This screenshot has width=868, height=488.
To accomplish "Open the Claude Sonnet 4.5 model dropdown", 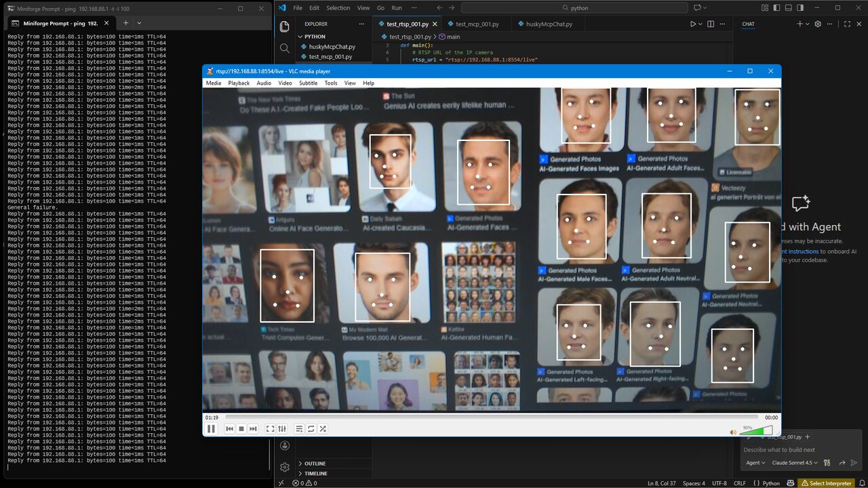I will (795, 463).
